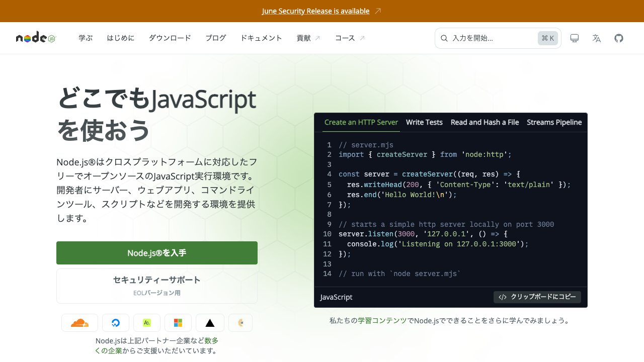Click the DigitalOcean partner logo
Viewport: 644px width, 362px height.
click(116, 323)
